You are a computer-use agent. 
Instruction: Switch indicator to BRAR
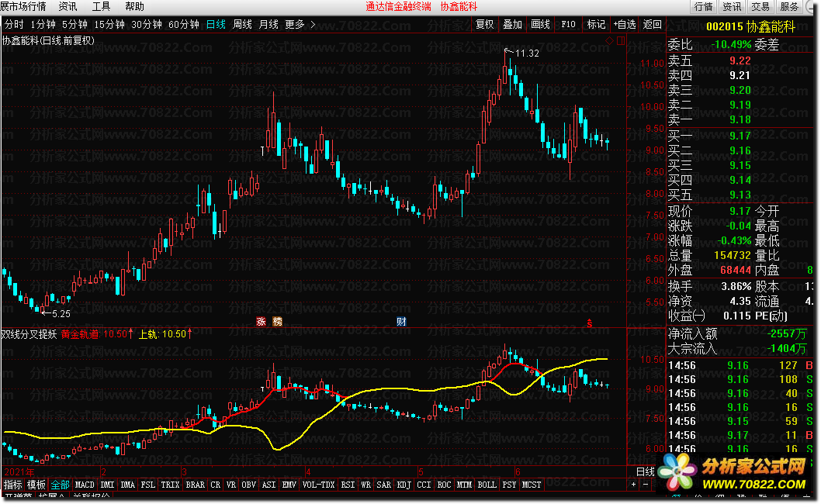click(195, 485)
